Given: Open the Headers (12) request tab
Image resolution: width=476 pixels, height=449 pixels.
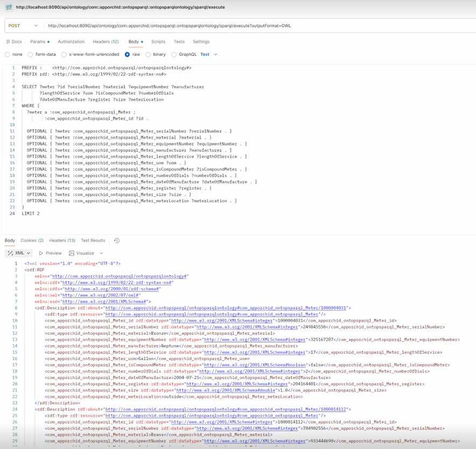Looking at the screenshot, I should pos(105,41).
